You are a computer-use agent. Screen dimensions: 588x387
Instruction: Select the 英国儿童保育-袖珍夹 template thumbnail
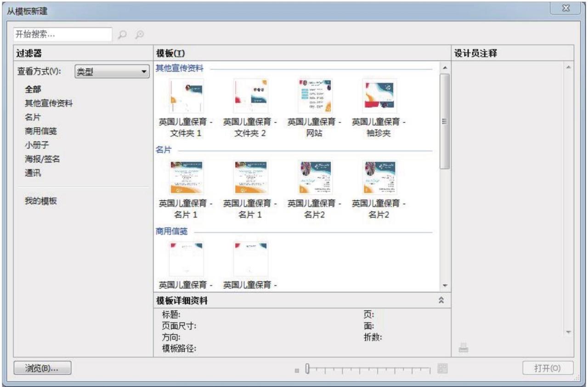pos(378,96)
